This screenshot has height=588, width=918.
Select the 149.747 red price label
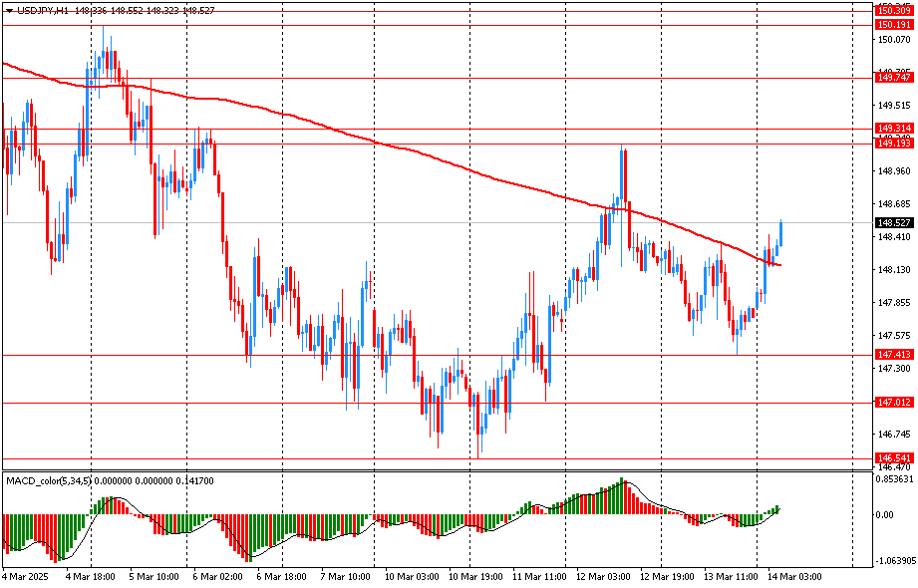point(893,77)
